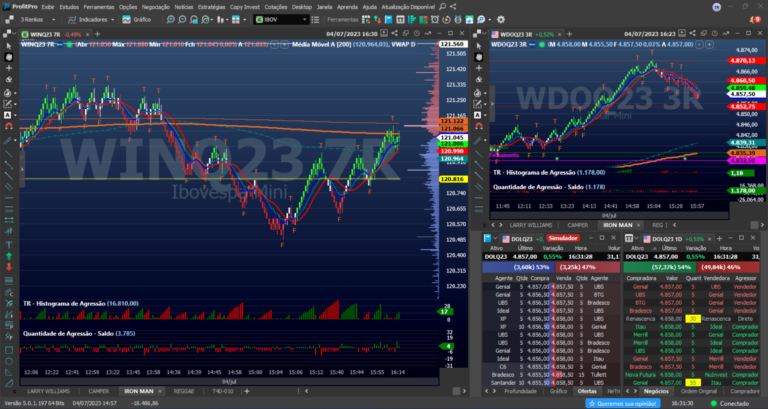Click the green volume profile icon in Ferramentas toolbar
The image size is (768, 409).
(x=411, y=20)
